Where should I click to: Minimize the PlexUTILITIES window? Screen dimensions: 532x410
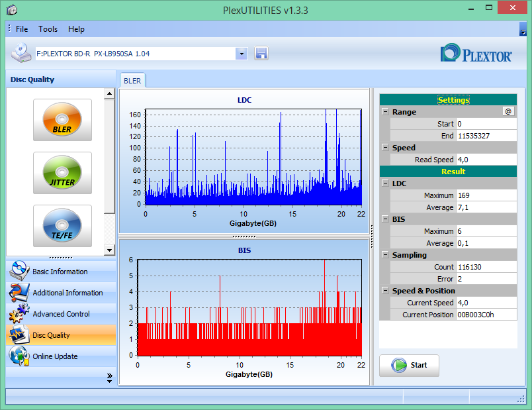pos(471,8)
